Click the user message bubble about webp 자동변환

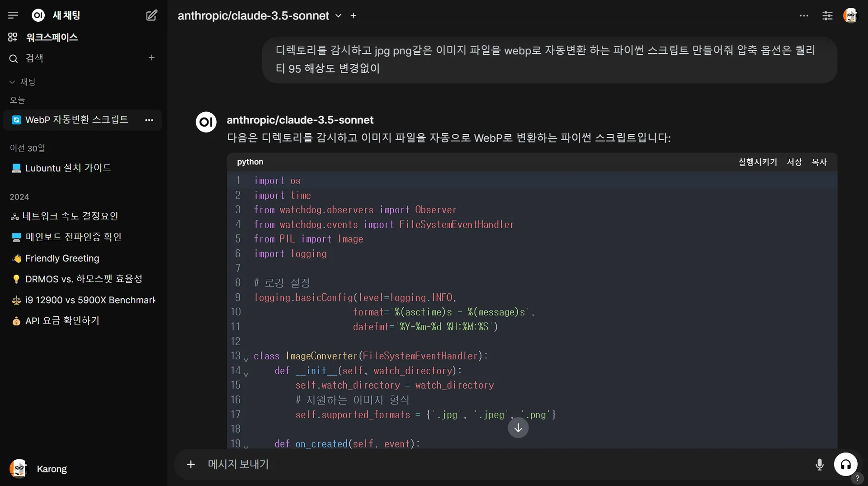(549, 59)
